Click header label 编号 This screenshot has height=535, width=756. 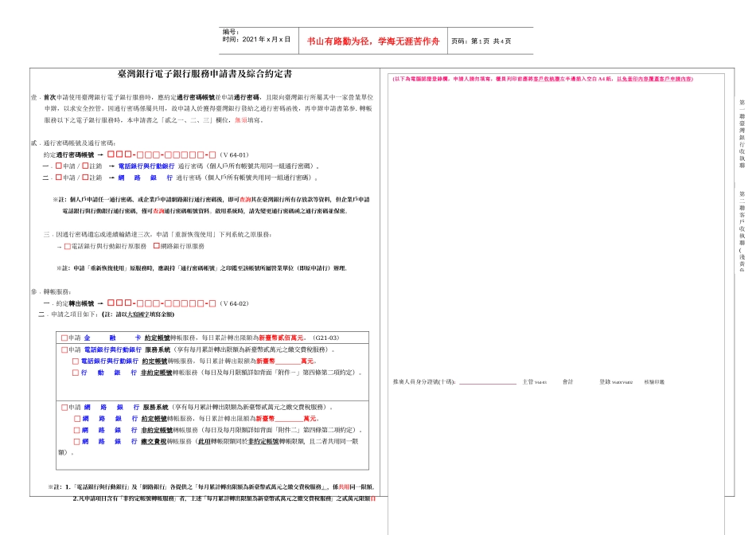point(231,33)
